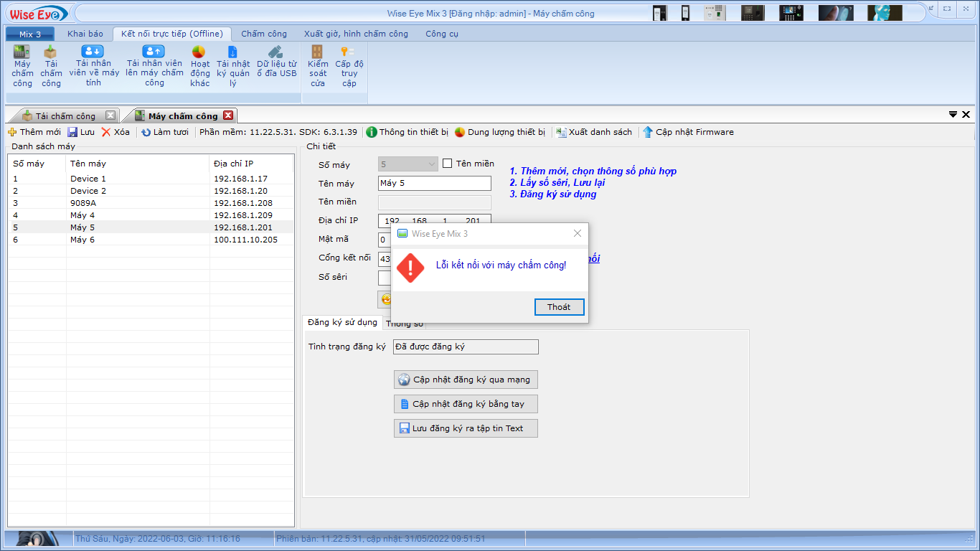Open the tab list dropdown arrow
Screen dimensions: 980x551
tap(953, 115)
